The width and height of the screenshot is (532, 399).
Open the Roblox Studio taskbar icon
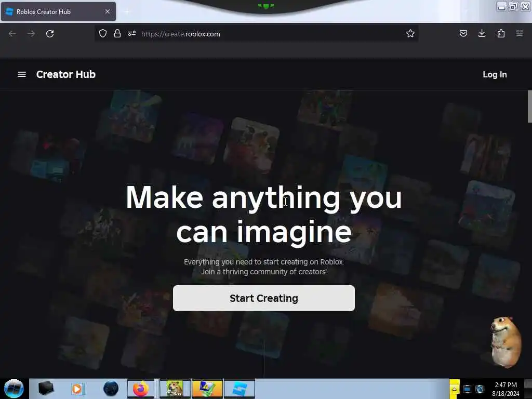click(239, 389)
